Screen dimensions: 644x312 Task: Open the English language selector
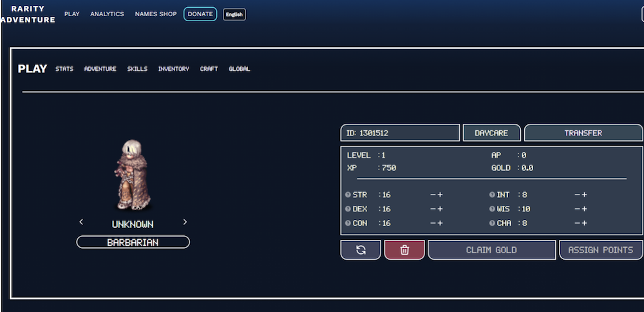234,14
